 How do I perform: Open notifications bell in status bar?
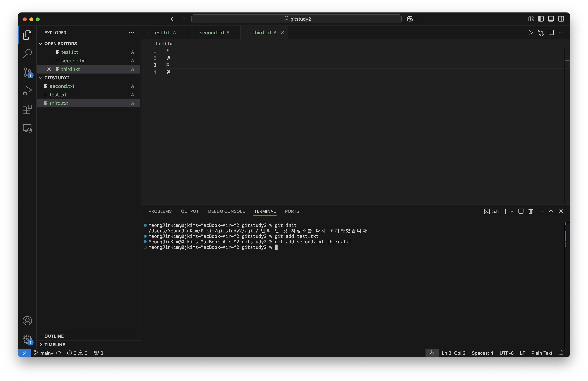[x=561, y=353]
